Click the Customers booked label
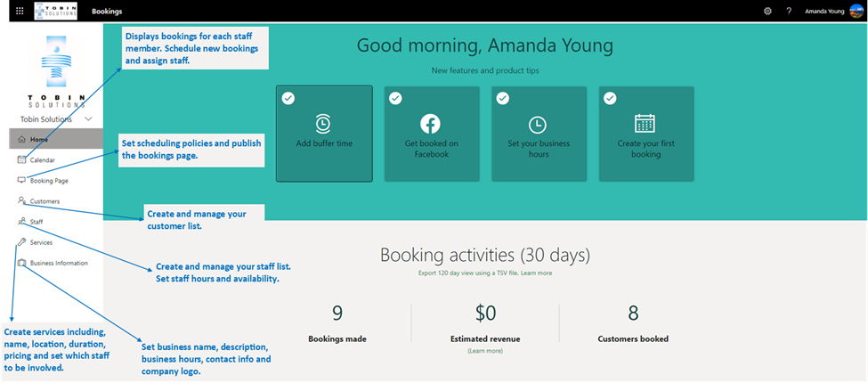 (x=633, y=338)
